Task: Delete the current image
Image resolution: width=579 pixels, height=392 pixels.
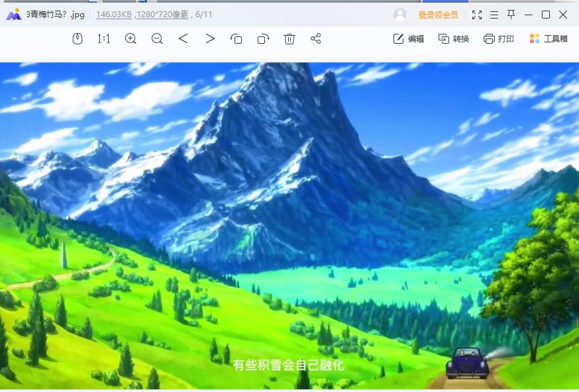Action: tap(289, 39)
